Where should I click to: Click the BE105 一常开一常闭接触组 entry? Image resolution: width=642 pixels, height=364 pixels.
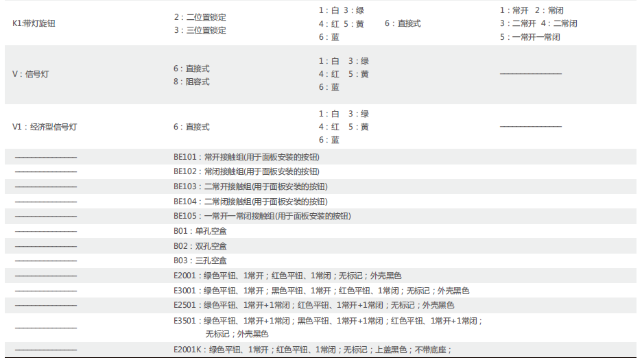tap(261, 216)
